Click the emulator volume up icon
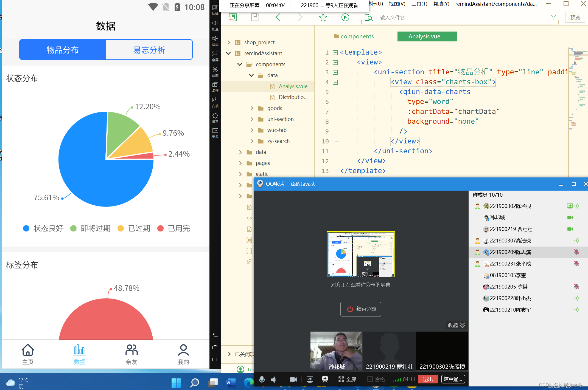This screenshot has height=390, width=588. point(215,23)
